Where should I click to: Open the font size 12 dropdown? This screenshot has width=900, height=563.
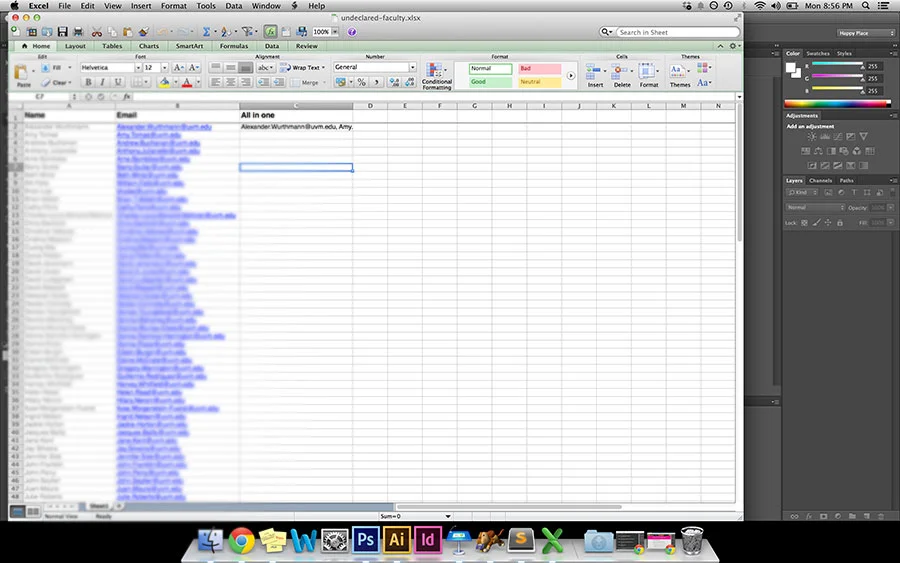point(165,68)
